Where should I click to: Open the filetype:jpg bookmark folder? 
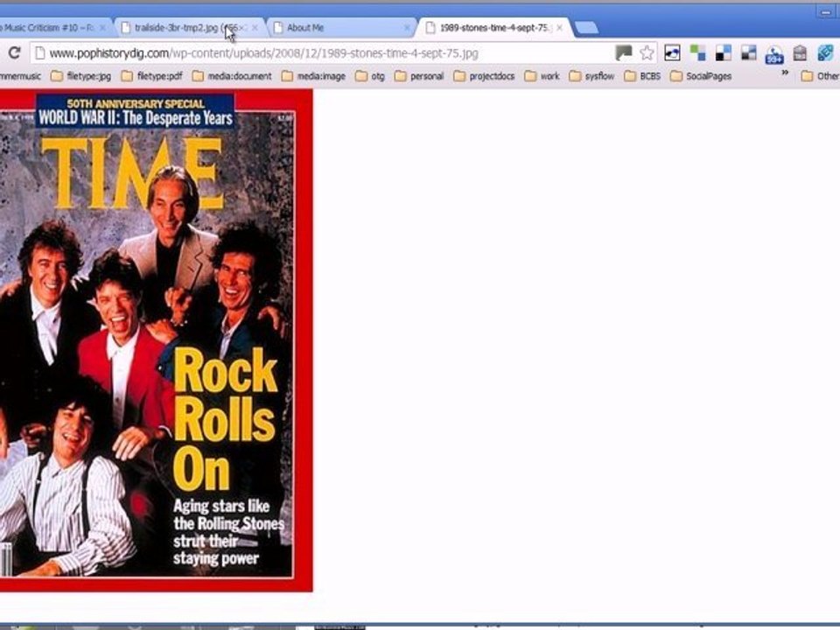(x=81, y=76)
